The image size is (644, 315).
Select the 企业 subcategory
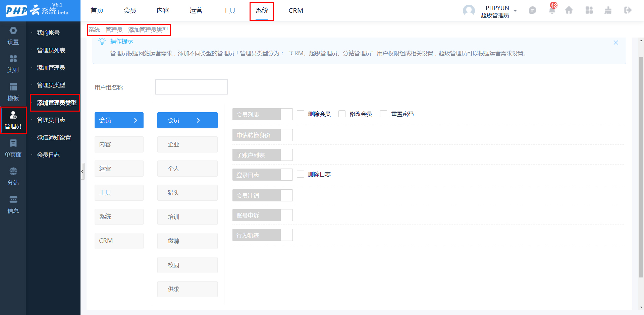click(x=187, y=144)
